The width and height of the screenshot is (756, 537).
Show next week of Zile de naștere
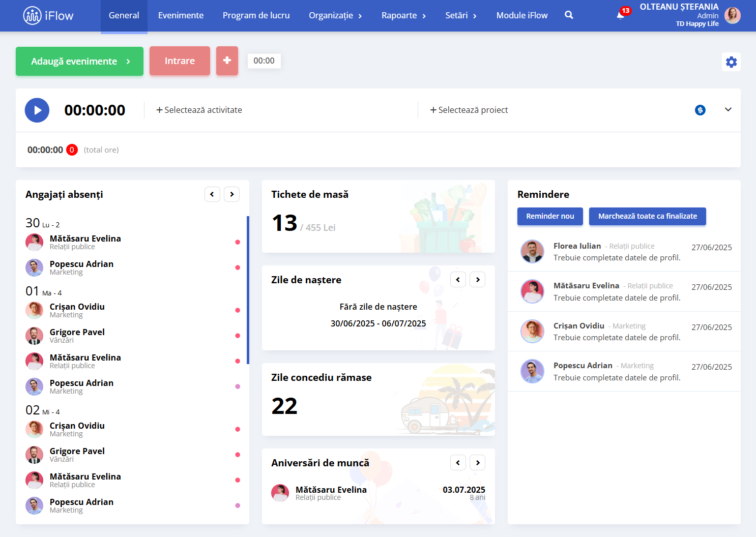click(477, 280)
